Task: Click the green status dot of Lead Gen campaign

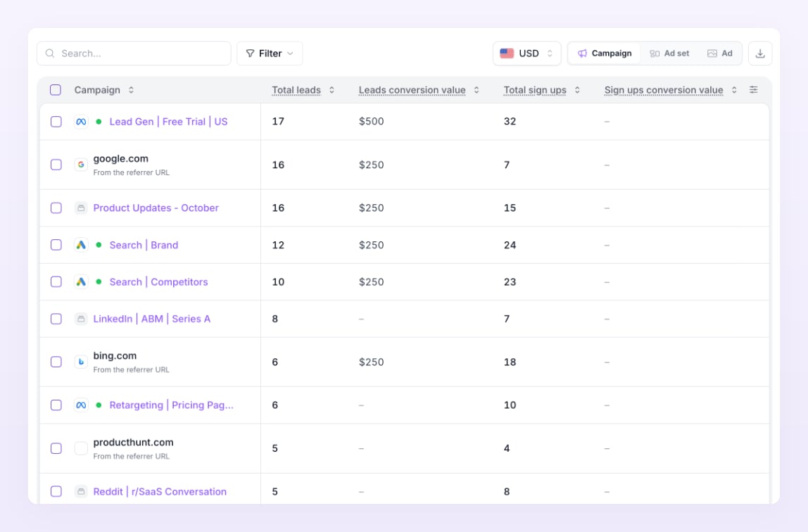Action: [x=99, y=122]
